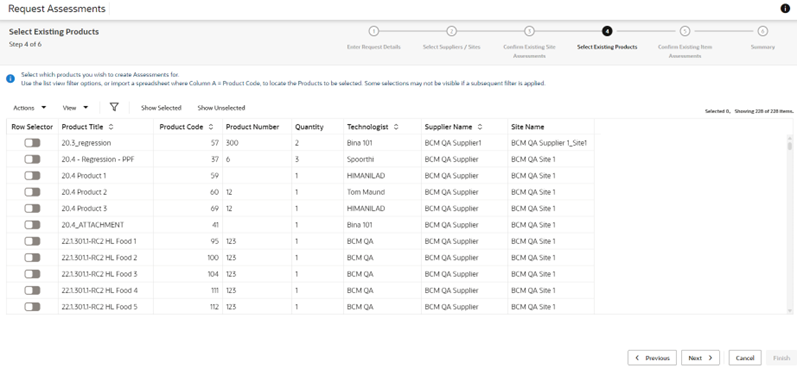Click the step label Select Existing Products

coord(607,47)
